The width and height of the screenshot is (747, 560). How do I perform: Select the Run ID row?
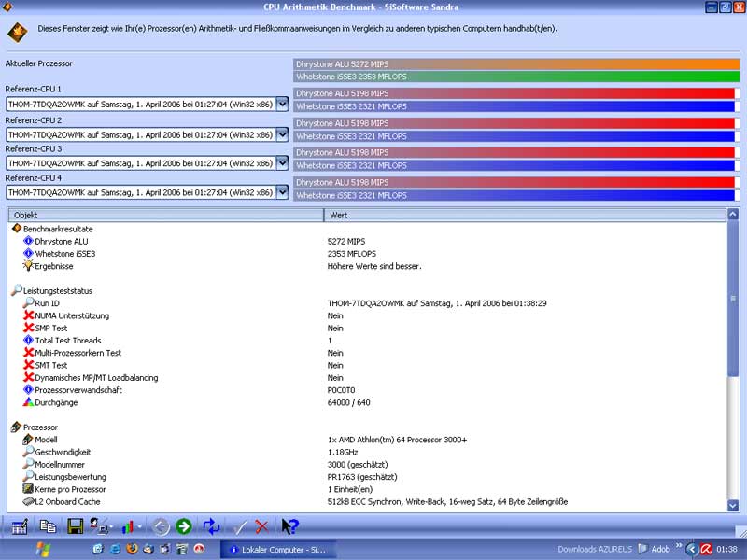41,303
